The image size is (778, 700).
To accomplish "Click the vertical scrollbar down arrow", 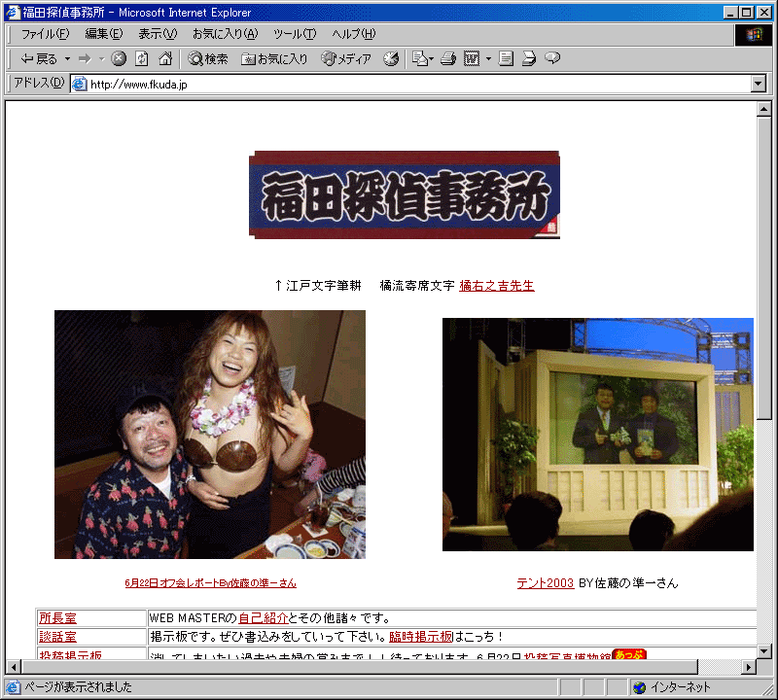I will (x=764, y=650).
